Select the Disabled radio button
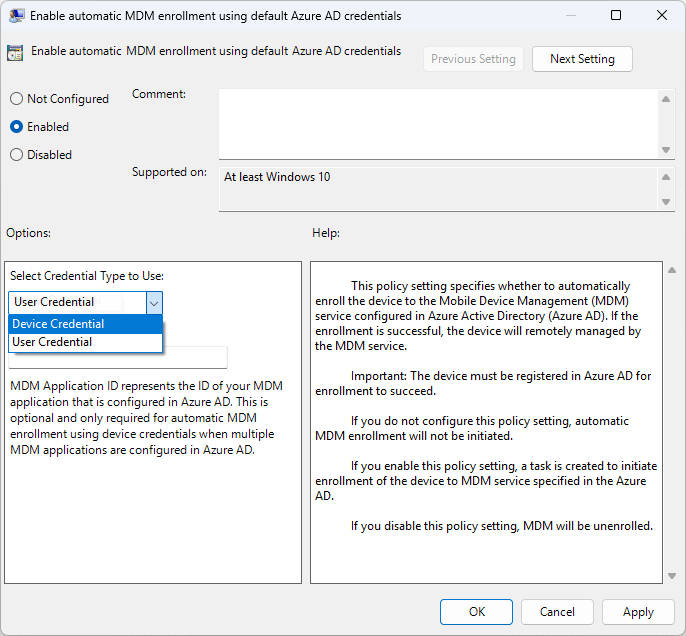The width and height of the screenshot is (686, 636). pyautogui.click(x=17, y=155)
